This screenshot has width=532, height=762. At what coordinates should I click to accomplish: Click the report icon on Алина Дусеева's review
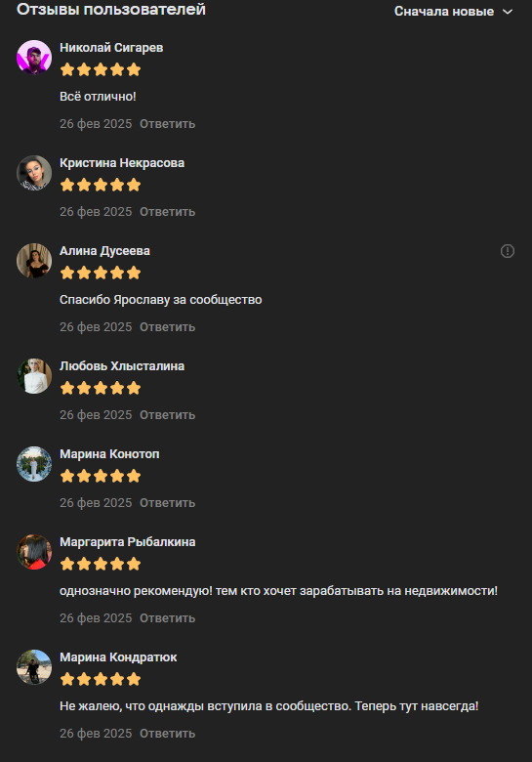coord(508,251)
